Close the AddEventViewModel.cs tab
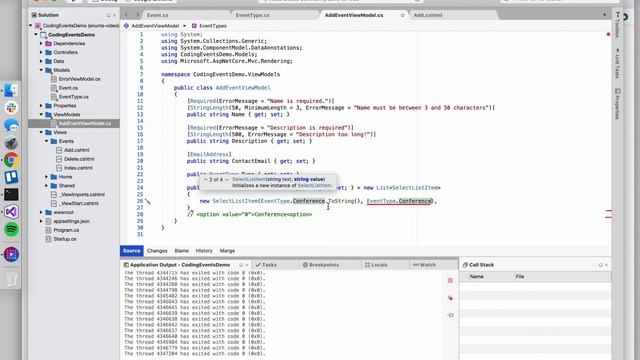This screenshot has height=360, width=640. tap(402, 15)
